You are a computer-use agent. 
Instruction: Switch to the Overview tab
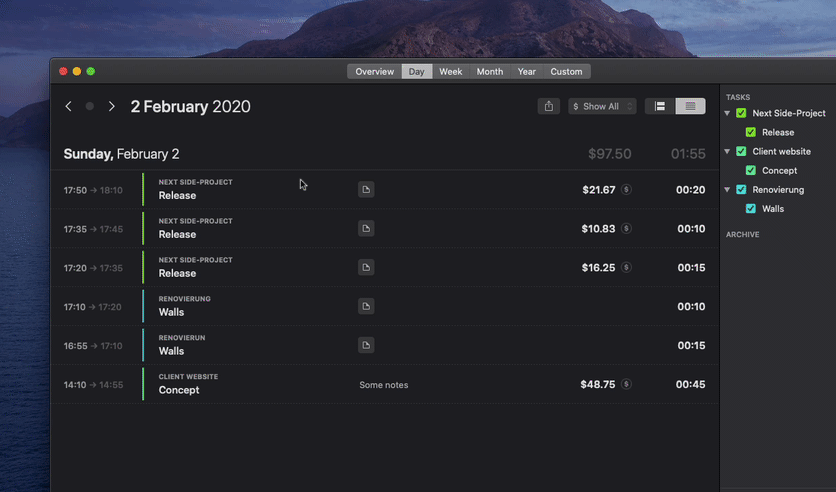(374, 71)
